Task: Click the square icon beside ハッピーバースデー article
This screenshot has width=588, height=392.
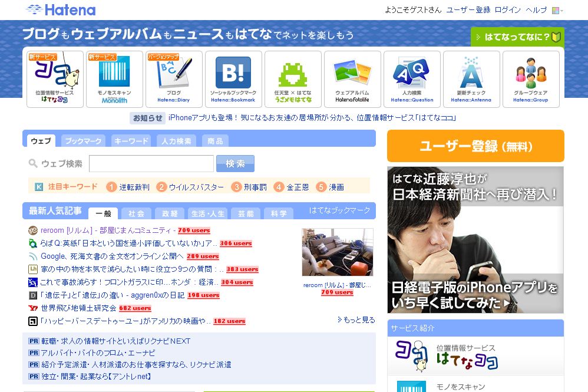Action: point(33,321)
